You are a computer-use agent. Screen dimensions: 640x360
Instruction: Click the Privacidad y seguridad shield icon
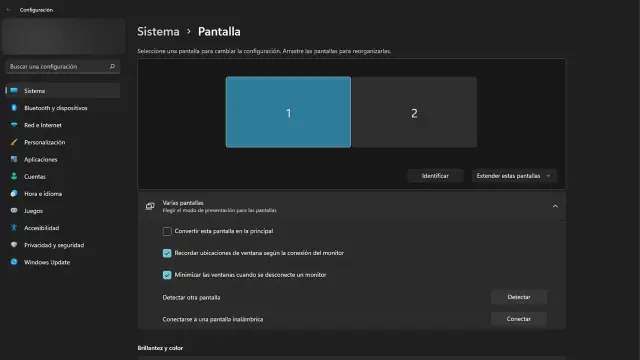pyautogui.click(x=14, y=245)
